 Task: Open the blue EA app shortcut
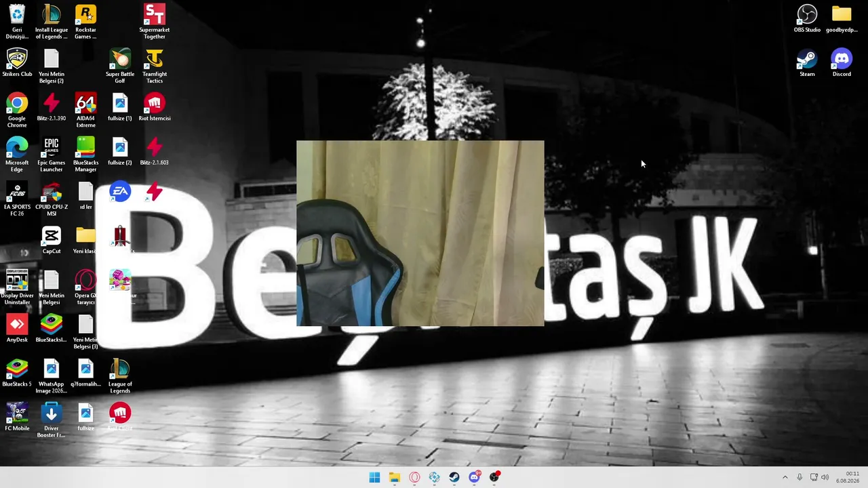(120, 192)
